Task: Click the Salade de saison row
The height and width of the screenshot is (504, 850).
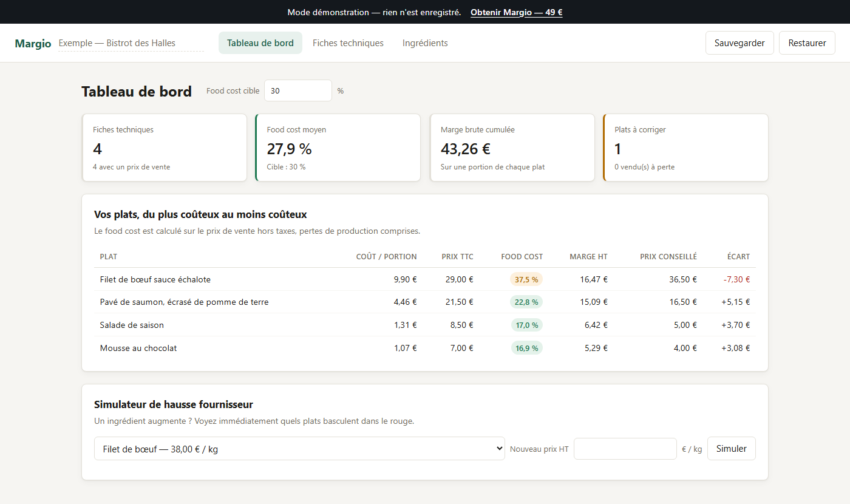Action: pyautogui.click(x=425, y=325)
